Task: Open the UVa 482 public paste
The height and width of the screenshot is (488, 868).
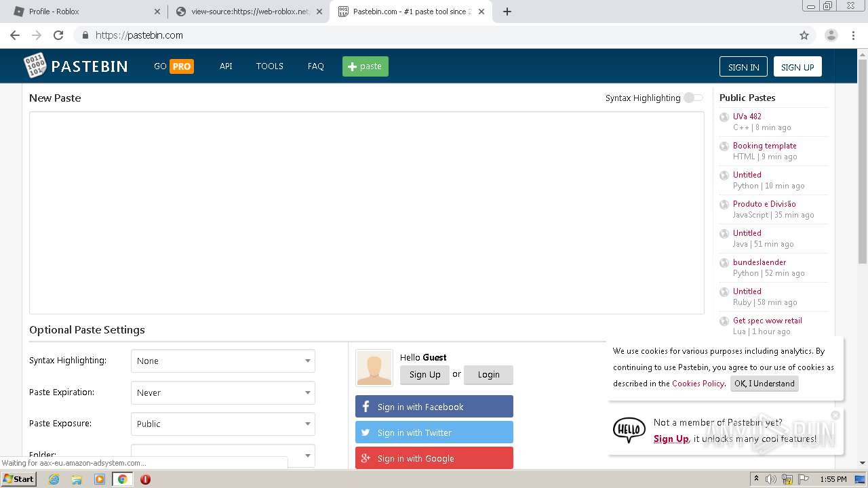Action: pyautogui.click(x=747, y=117)
